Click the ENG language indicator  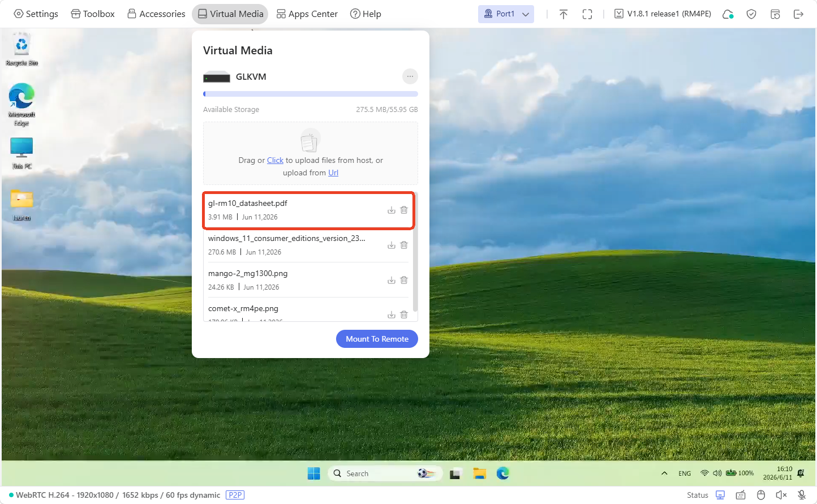click(685, 473)
